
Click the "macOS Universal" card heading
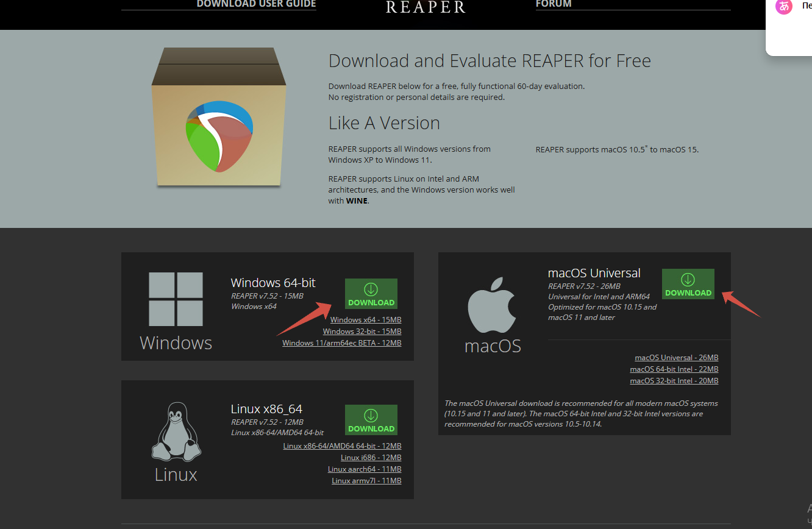594,273
